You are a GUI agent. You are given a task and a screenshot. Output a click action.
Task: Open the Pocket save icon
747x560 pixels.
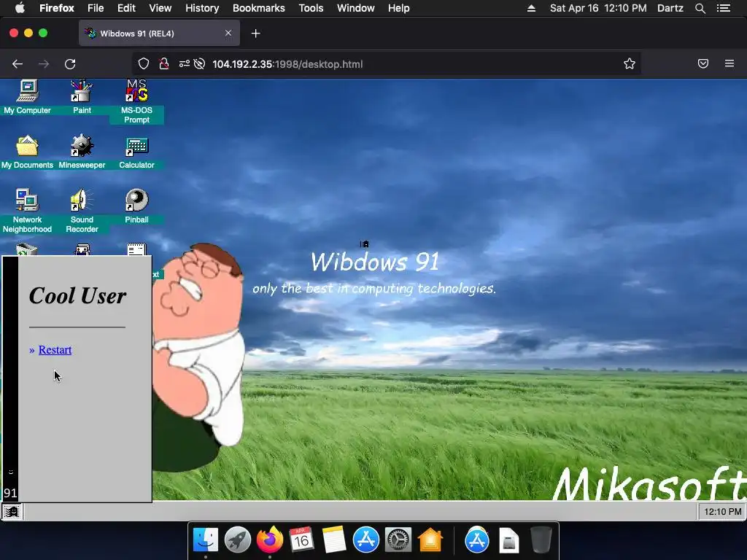[x=703, y=64]
